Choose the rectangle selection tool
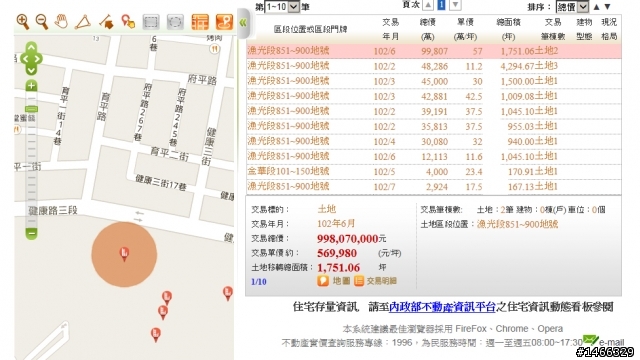Viewport: 640px width, 360px height. [x=151, y=22]
